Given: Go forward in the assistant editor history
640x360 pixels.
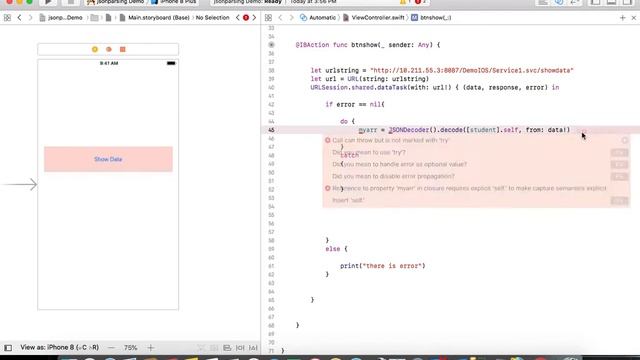Looking at the screenshot, I should pyautogui.click(x=291, y=18).
